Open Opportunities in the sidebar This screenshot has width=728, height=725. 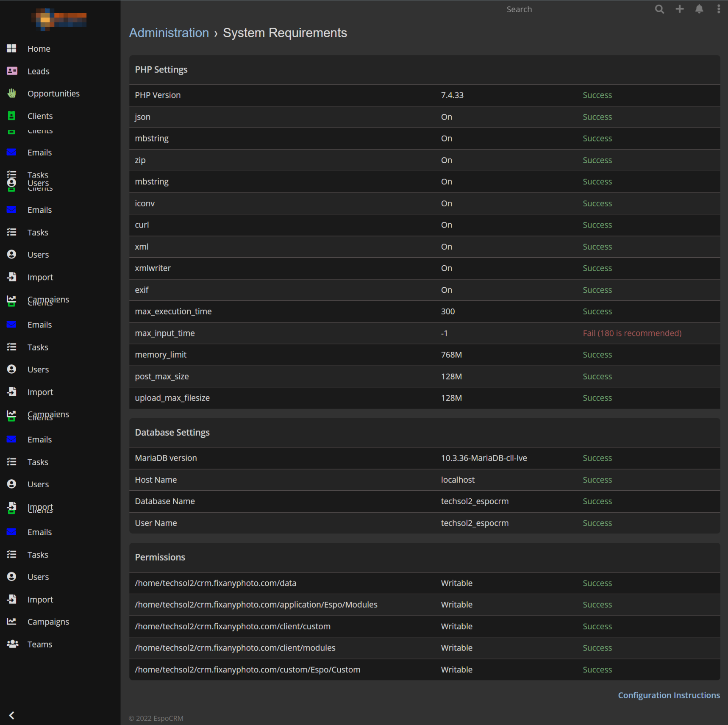[53, 94]
